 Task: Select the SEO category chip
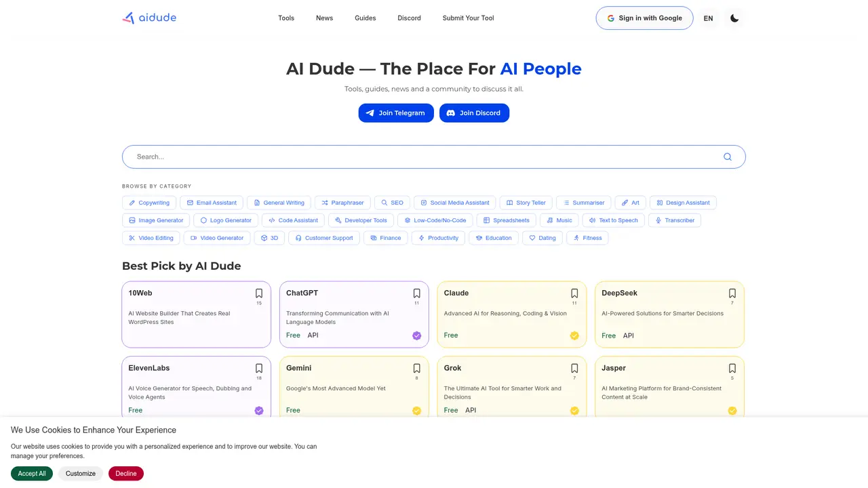pyautogui.click(x=392, y=203)
